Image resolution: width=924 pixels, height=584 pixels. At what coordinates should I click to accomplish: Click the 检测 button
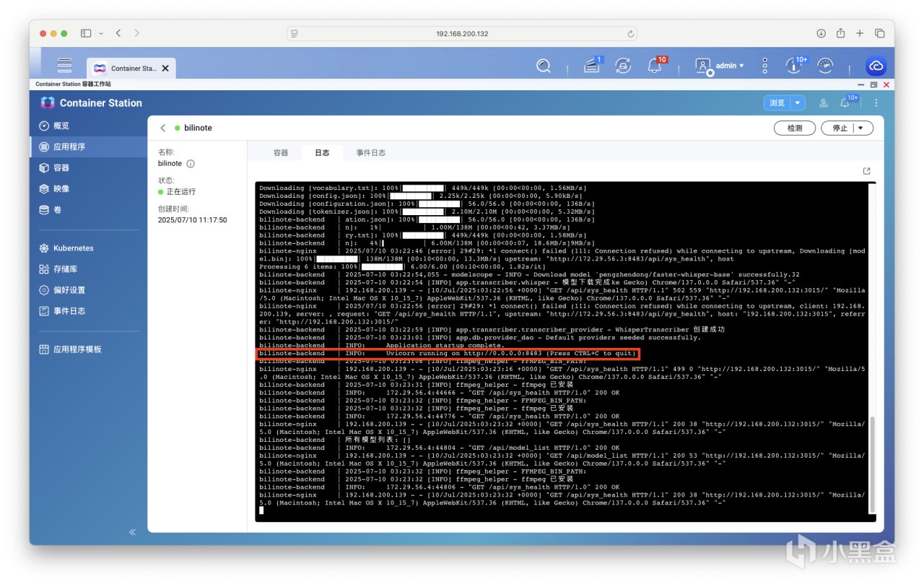click(x=795, y=128)
